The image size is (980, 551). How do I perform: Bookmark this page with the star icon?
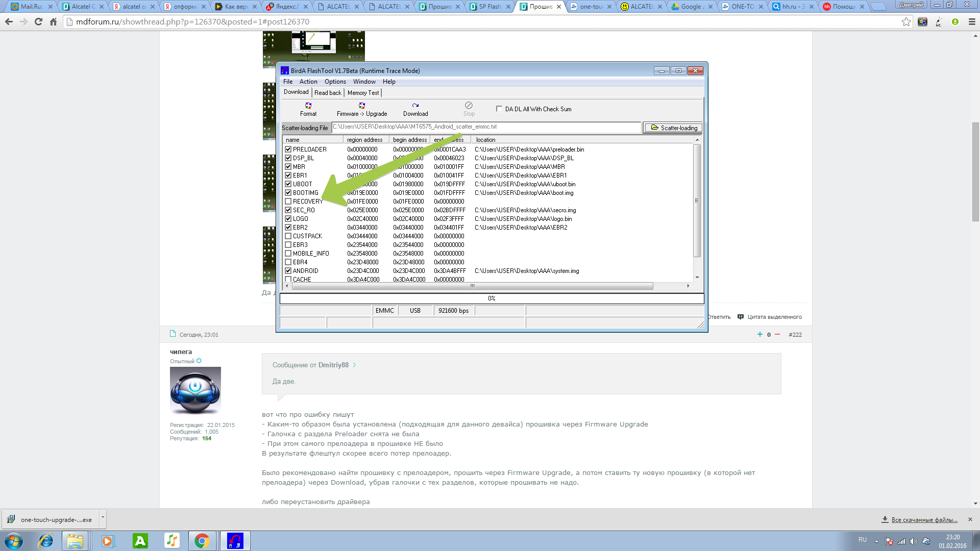click(x=906, y=22)
